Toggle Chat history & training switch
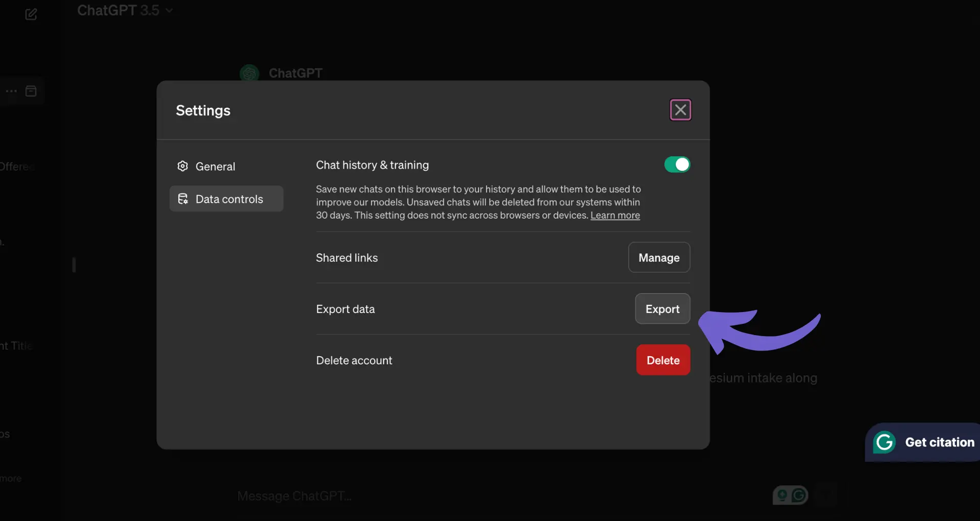Image resolution: width=980 pixels, height=521 pixels. [677, 164]
